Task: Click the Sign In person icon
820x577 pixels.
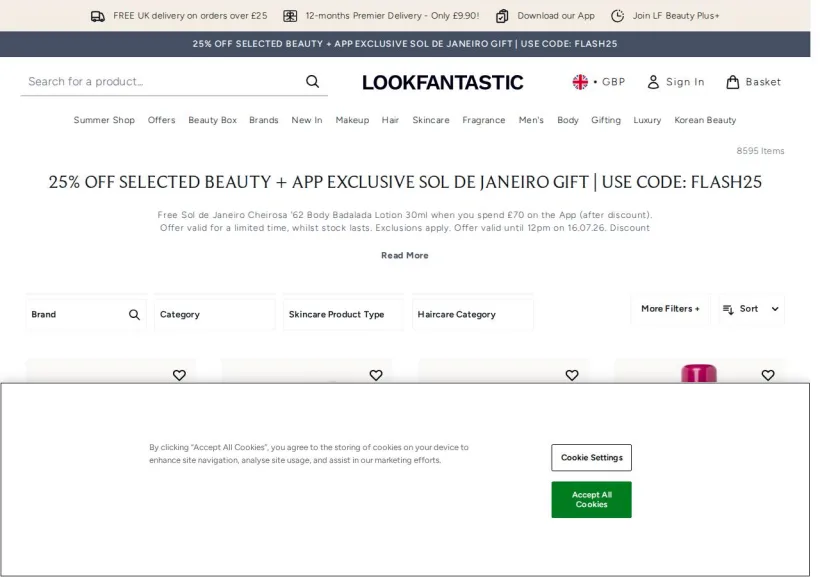Action: [x=653, y=82]
